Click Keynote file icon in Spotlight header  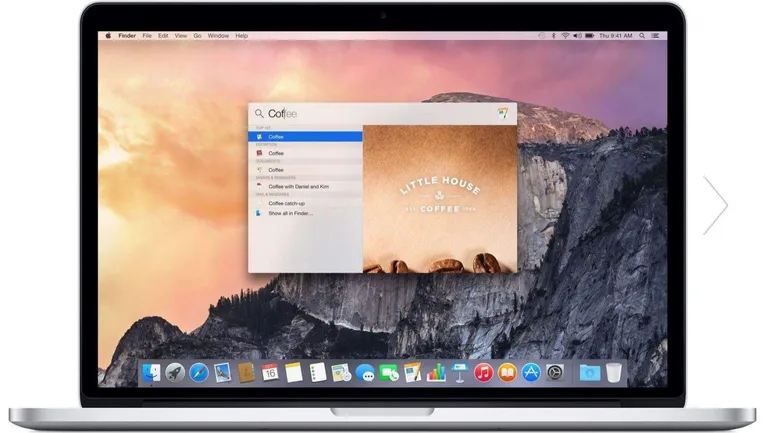click(503, 113)
